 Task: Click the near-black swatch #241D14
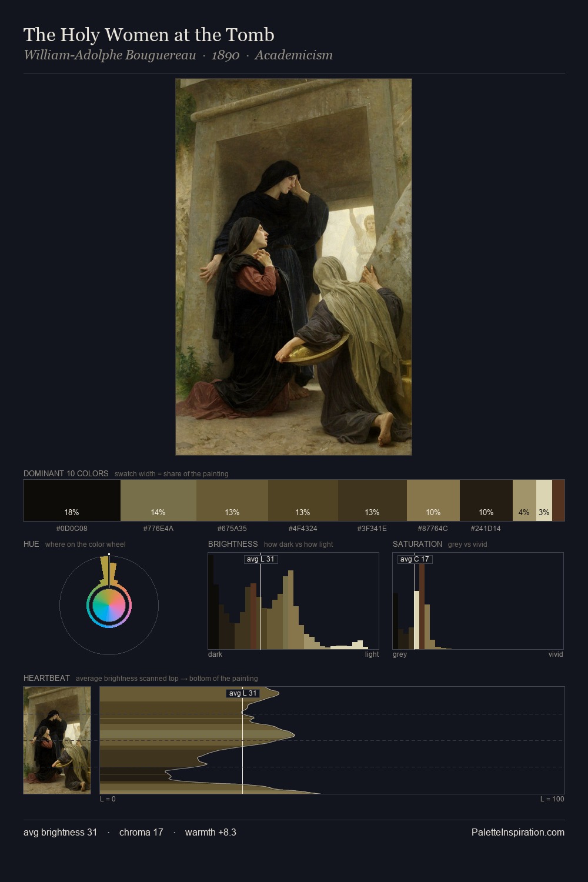click(486, 500)
